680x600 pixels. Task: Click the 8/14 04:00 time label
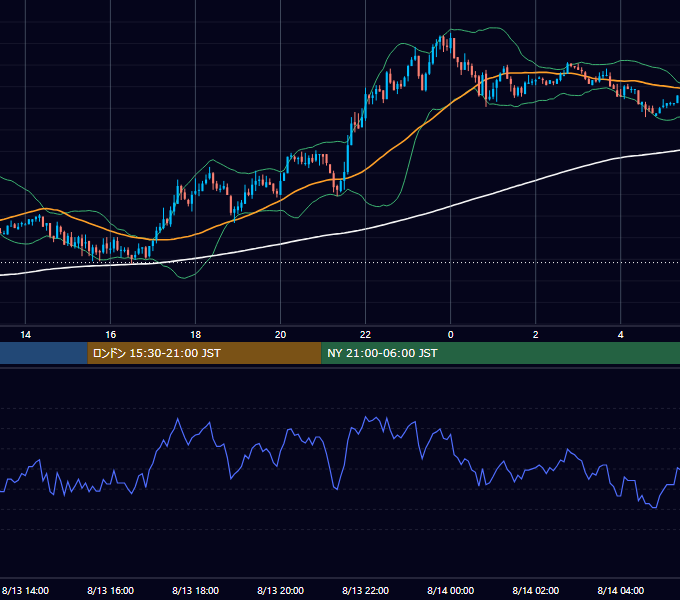tap(621, 590)
